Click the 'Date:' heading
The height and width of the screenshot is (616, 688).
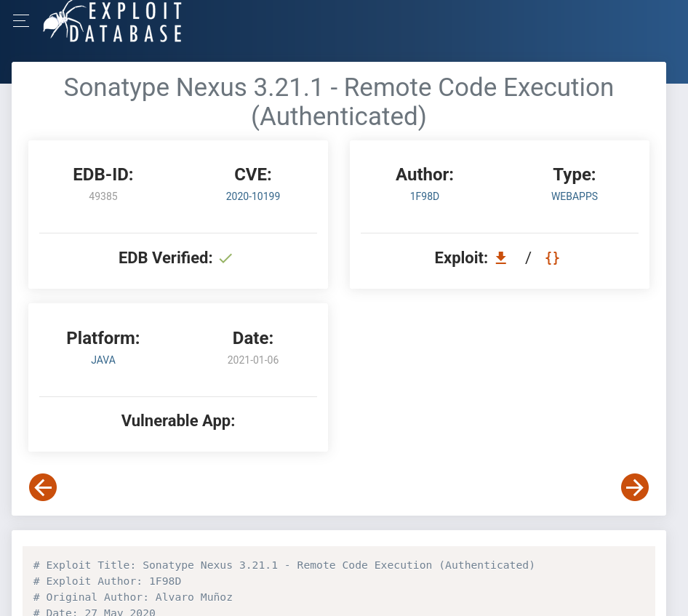coord(253,338)
